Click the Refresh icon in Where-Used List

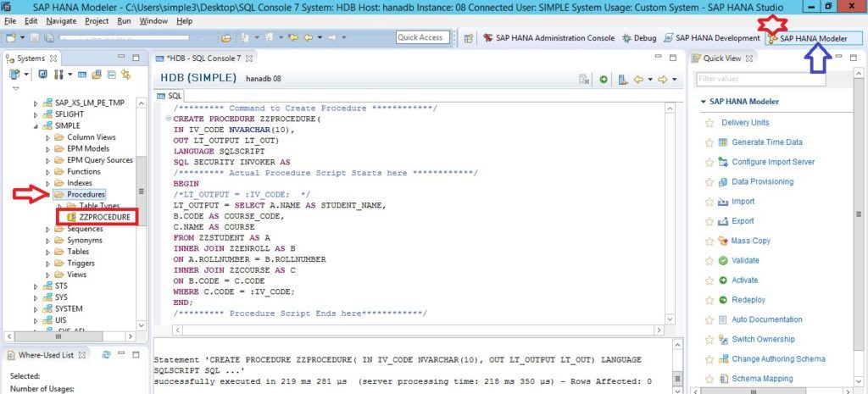pyautogui.click(x=106, y=355)
